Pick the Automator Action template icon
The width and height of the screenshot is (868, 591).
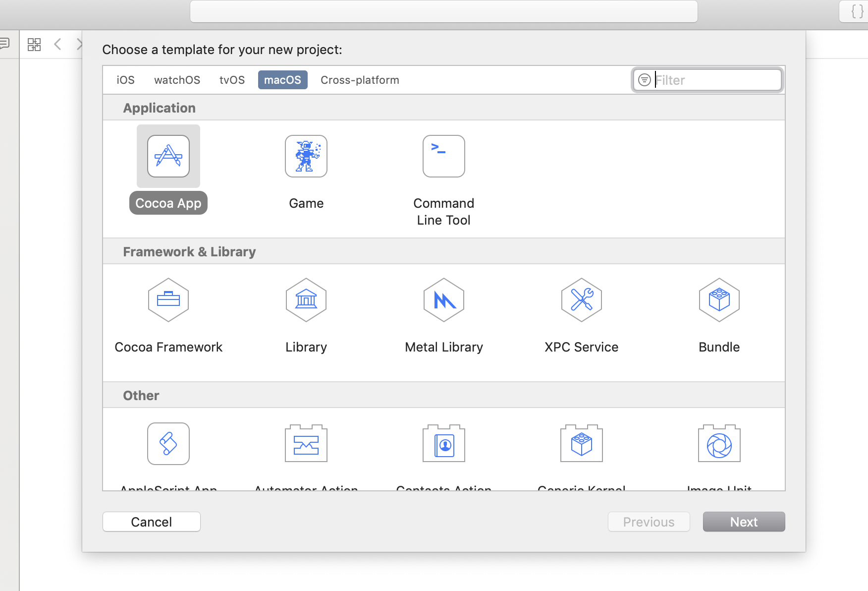point(306,443)
